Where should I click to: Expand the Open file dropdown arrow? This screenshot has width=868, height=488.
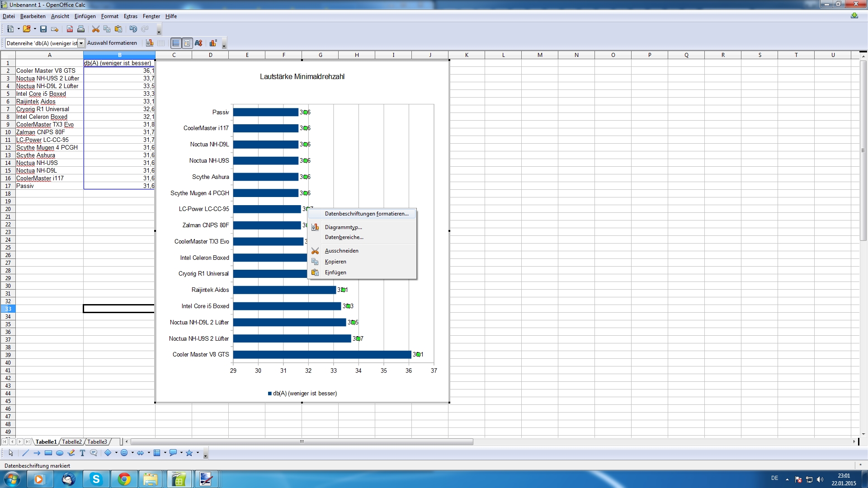coord(35,29)
